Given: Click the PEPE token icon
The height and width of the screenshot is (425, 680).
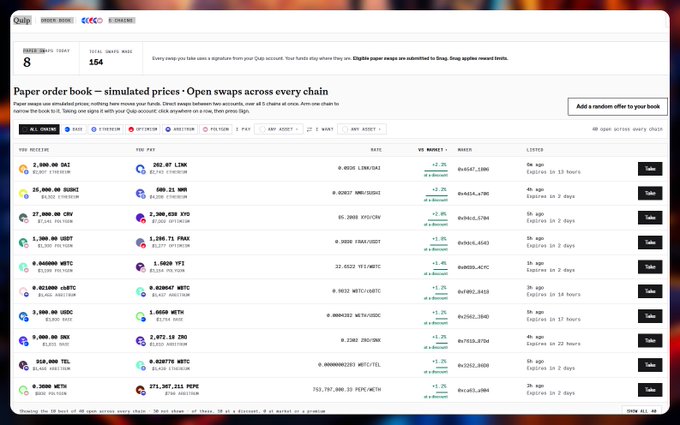Looking at the screenshot, I should coord(140,390).
